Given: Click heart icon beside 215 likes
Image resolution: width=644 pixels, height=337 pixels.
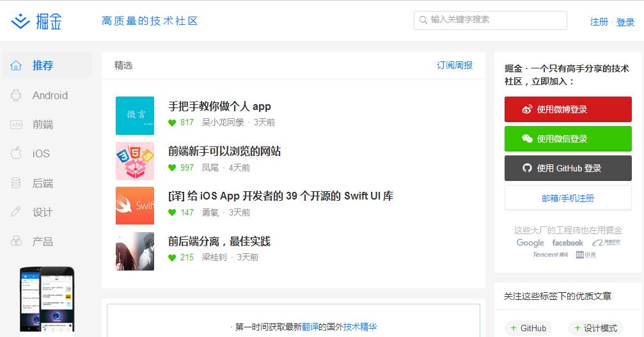Looking at the screenshot, I should (x=172, y=258).
